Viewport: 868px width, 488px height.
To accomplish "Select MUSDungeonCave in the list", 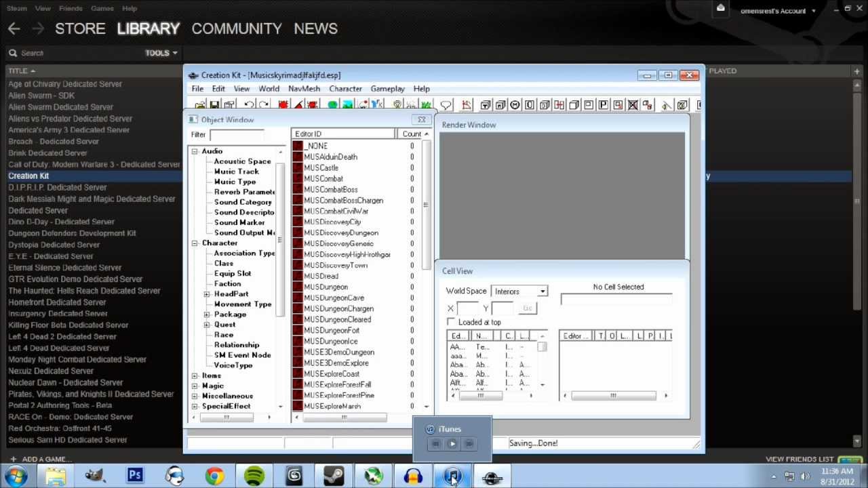I will tap(334, 298).
